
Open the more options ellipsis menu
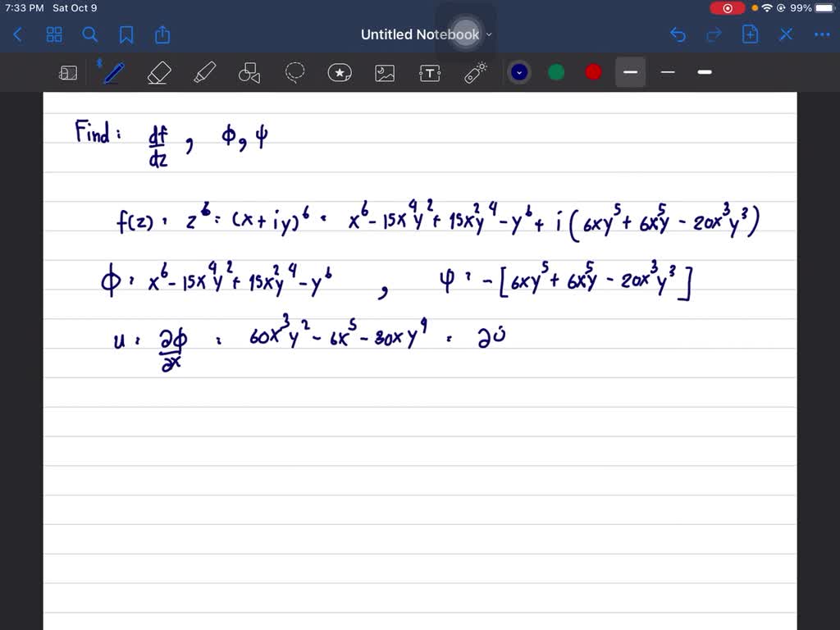point(822,34)
